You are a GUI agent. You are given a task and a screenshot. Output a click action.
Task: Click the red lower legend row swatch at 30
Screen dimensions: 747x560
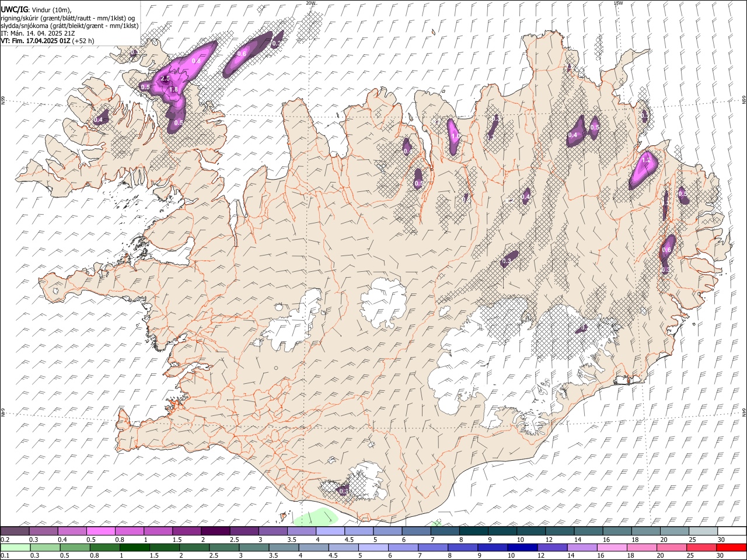pos(732,547)
